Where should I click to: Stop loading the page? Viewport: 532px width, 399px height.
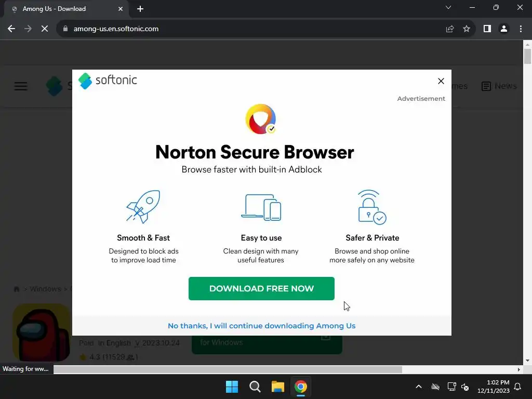pyautogui.click(x=45, y=29)
